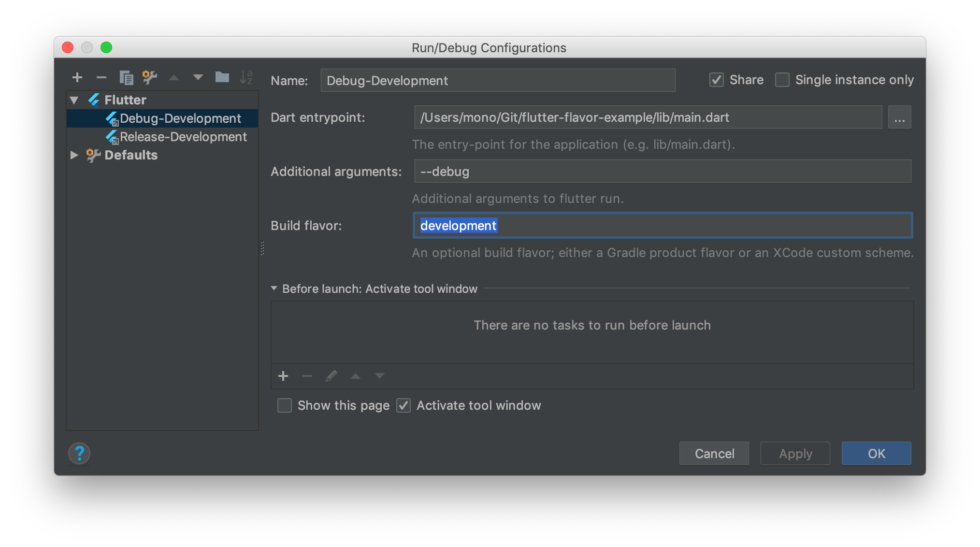This screenshot has height=547, width=980.
Task: Collapse the Flutter tree node
Action: click(74, 100)
